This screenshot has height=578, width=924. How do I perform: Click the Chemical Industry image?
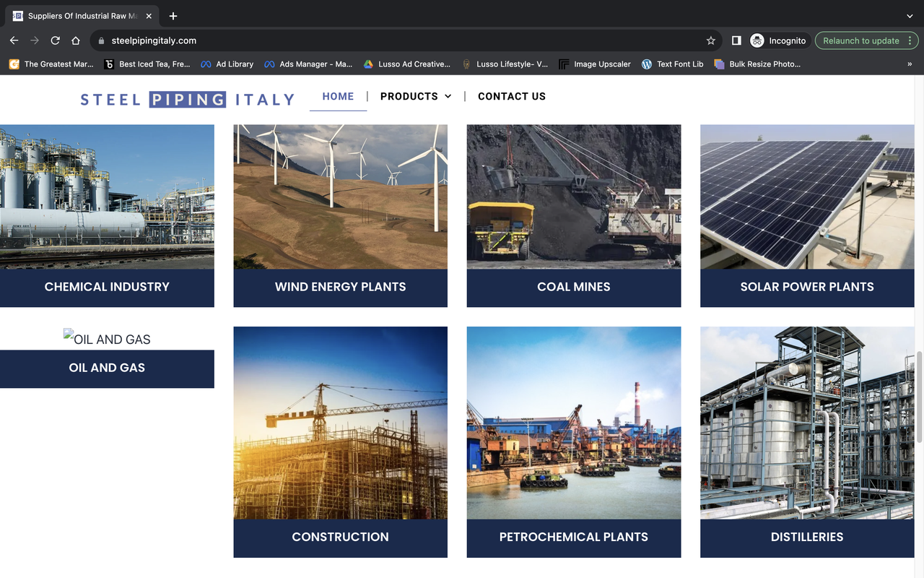click(107, 197)
